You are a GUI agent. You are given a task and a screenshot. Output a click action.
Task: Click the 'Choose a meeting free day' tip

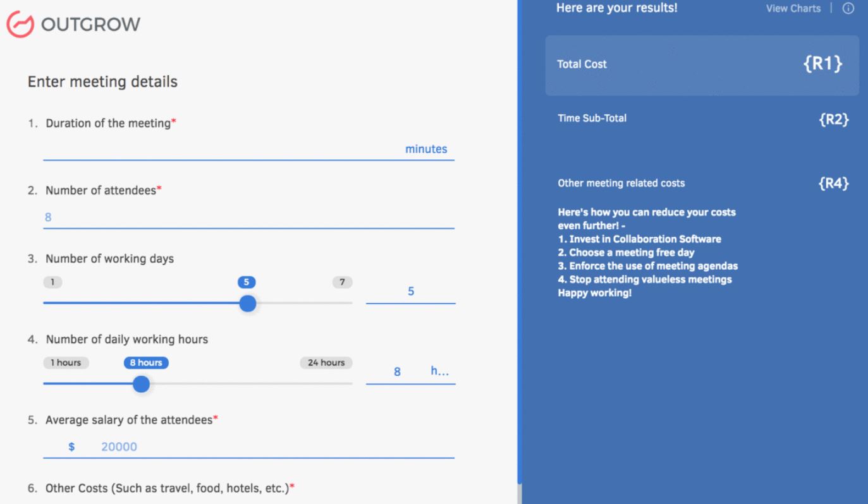tap(626, 253)
